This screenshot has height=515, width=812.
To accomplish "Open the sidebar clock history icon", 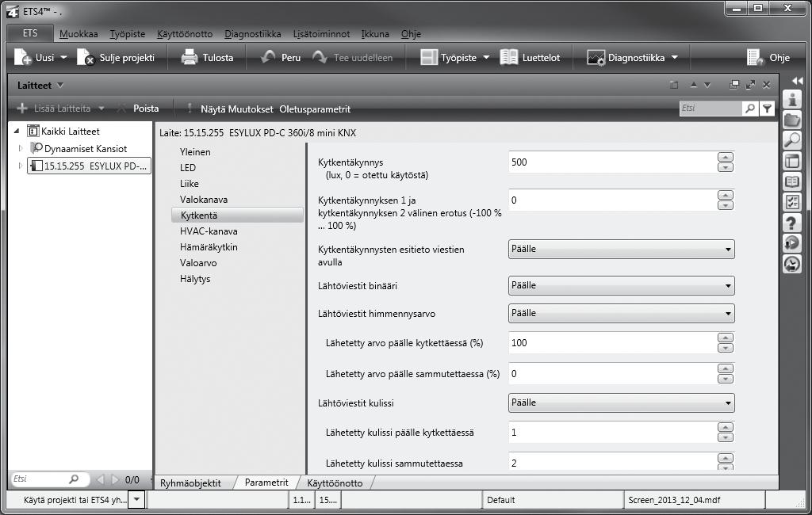I will coord(792,264).
